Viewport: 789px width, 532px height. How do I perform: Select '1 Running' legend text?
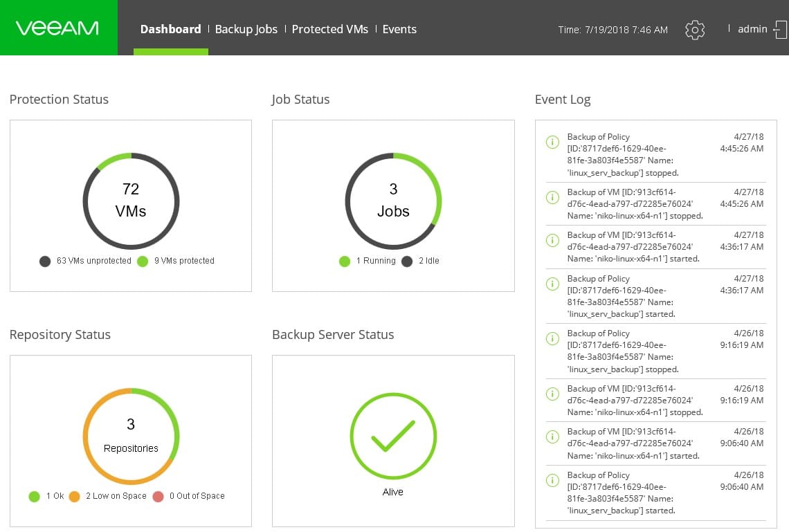tap(376, 261)
